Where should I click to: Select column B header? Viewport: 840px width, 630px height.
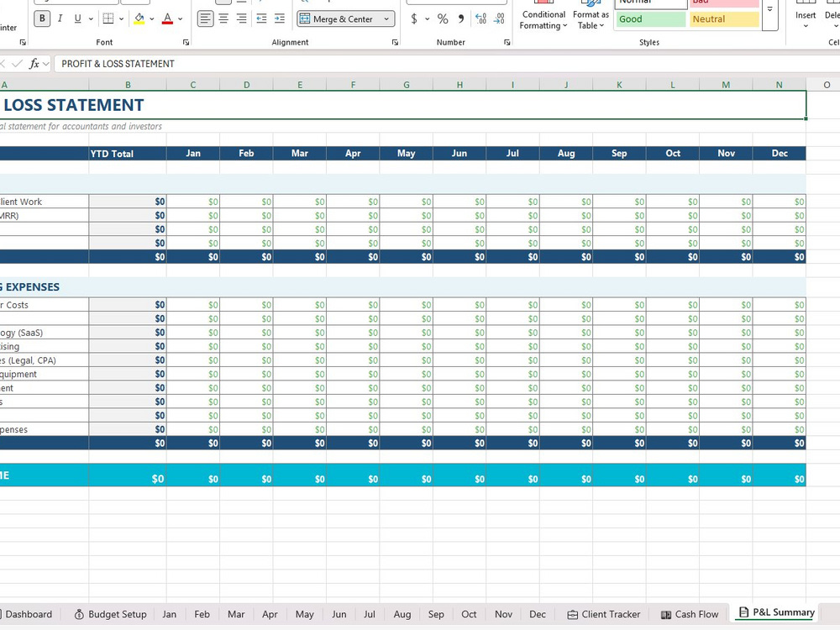(x=128, y=85)
